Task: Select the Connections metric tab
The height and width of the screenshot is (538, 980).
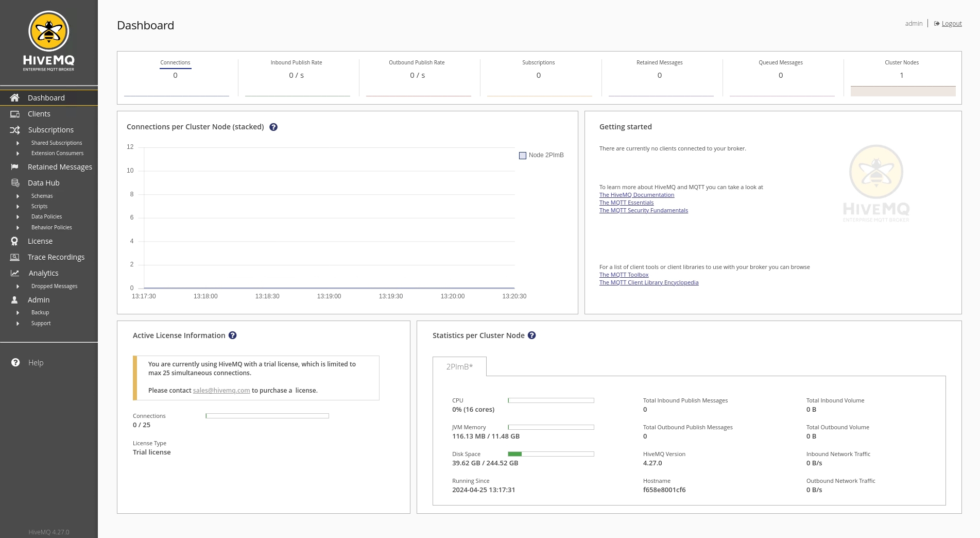Action: (175, 63)
